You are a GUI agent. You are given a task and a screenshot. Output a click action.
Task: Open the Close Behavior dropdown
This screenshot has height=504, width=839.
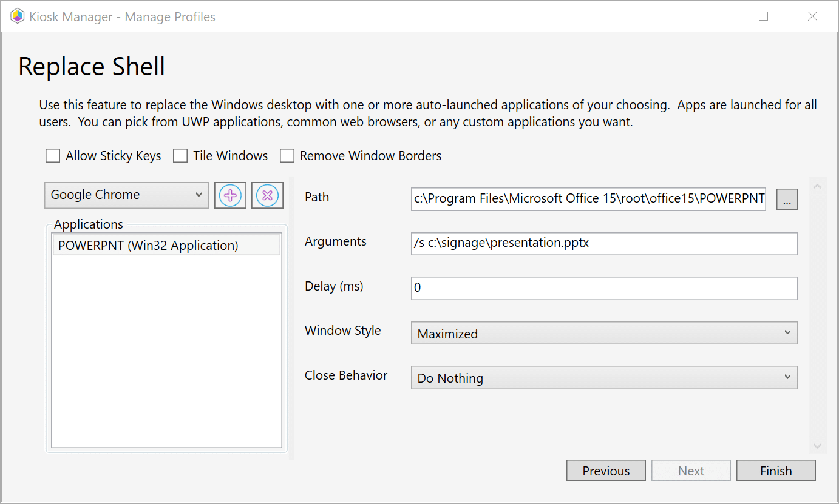click(603, 377)
